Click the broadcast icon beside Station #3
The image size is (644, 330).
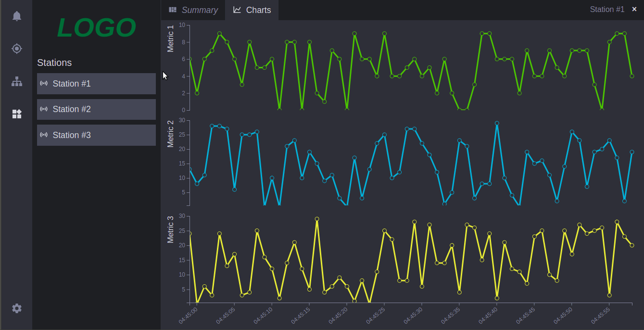coord(44,135)
